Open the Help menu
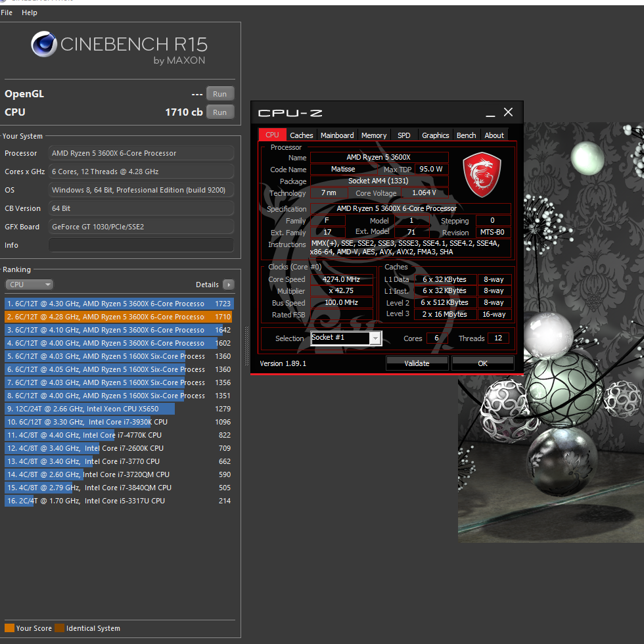 pos(29,12)
